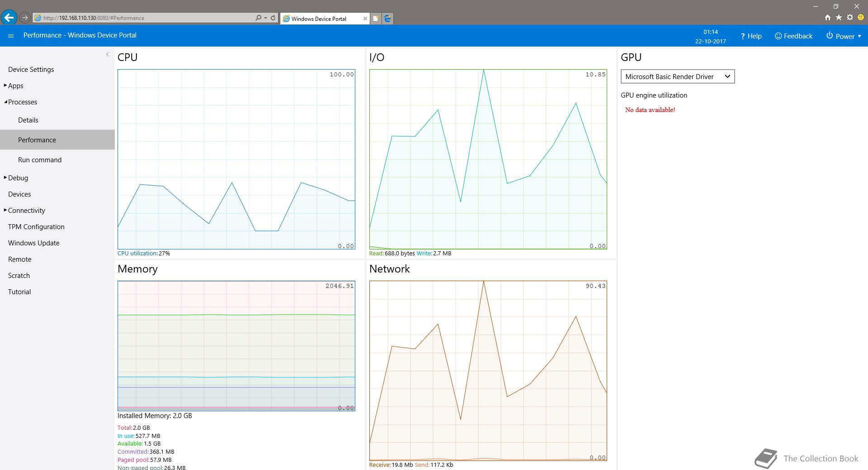Viewport: 868px width, 470px height.
Task: Click the Network throughput chart
Action: pos(488,371)
